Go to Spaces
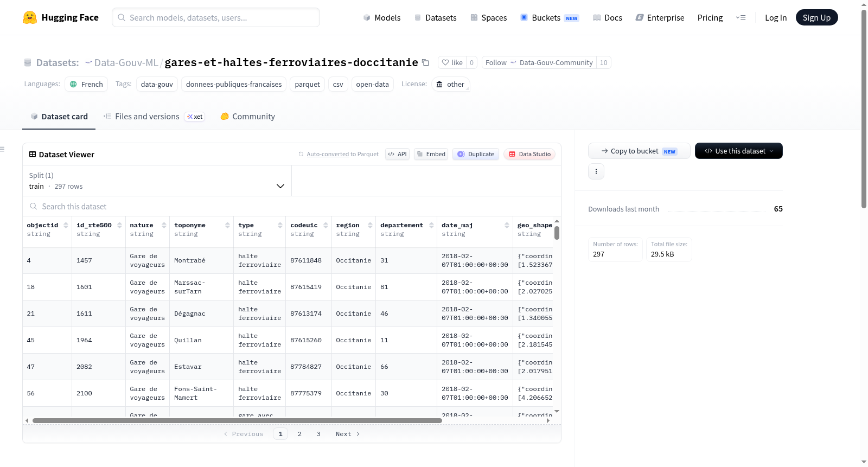Image resolution: width=868 pixels, height=467 pixels. point(489,17)
